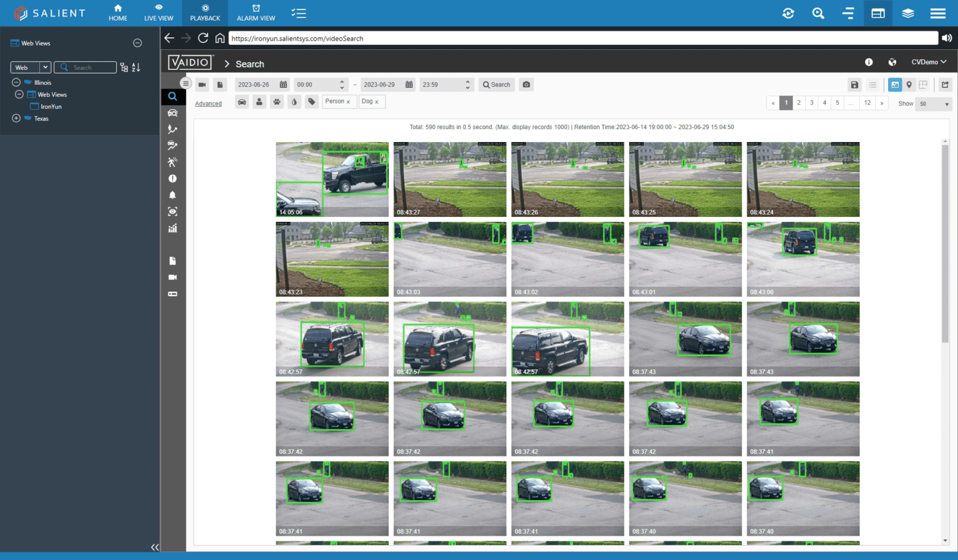Click the Search button
The height and width of the screenshot is (560, 958).
click(x=496, y=85)
